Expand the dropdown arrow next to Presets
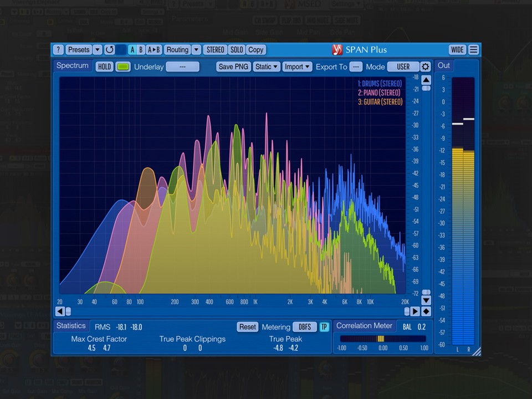Screen dimensions: 532x399 click(98, 50)
